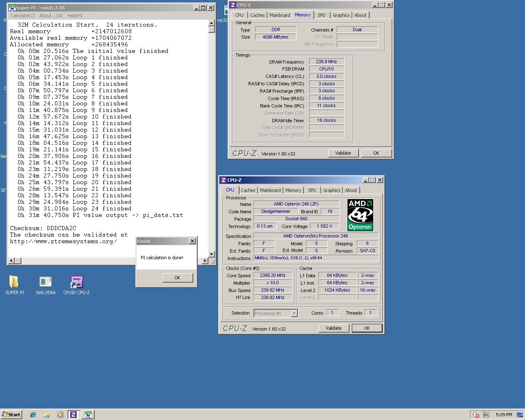
Task: Select SPD tab in lower CPU-Z window
Action: point(312,190)
